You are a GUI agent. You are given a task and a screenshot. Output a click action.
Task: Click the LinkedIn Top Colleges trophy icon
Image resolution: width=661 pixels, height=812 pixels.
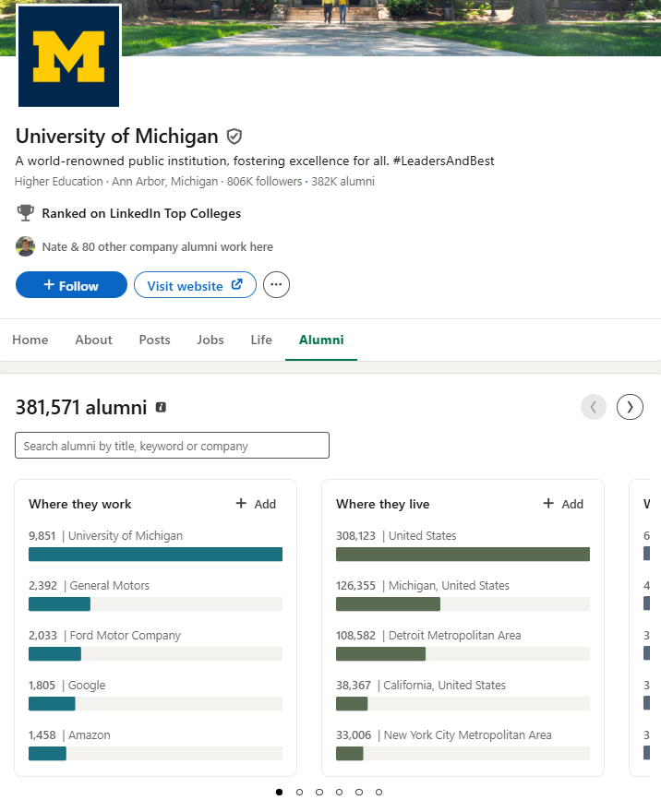tap(26, 213)
